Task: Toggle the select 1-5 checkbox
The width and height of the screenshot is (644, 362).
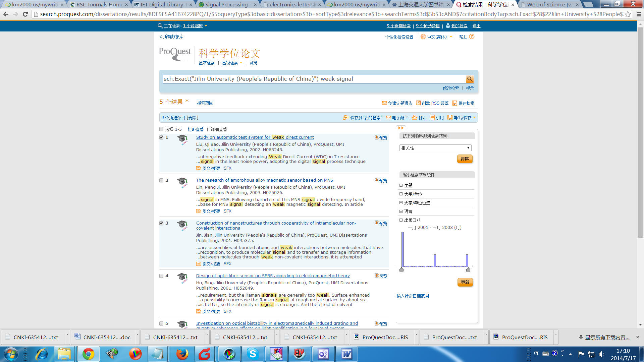Action: 161,129
